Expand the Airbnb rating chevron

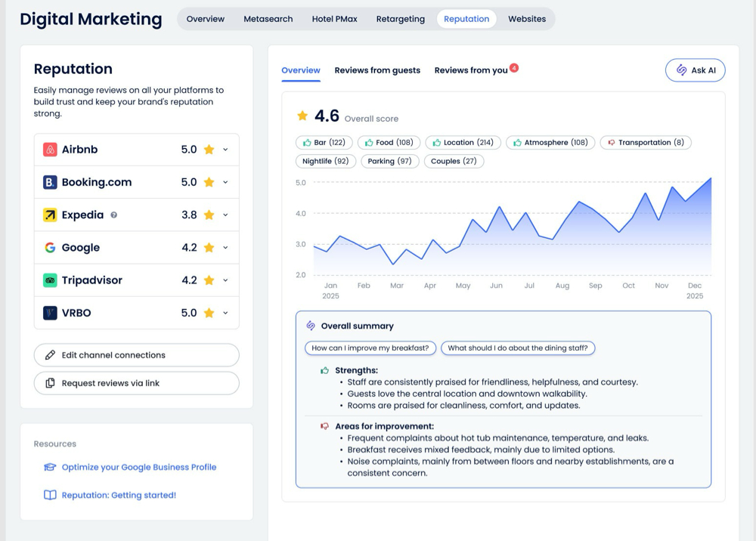point(225,150)
